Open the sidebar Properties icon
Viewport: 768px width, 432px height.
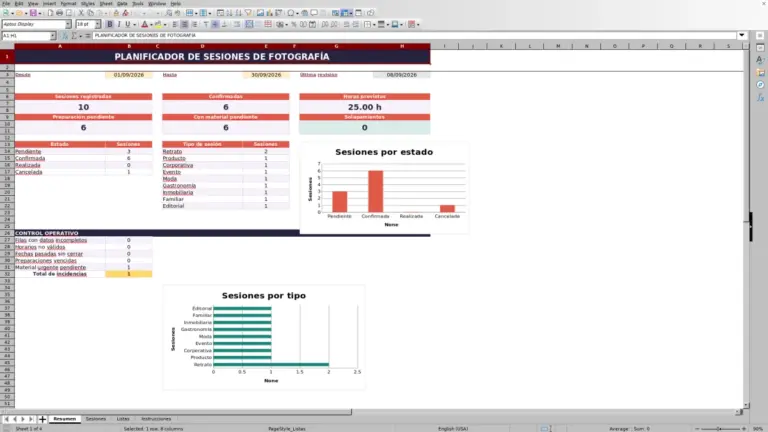[x=760, y=48]
